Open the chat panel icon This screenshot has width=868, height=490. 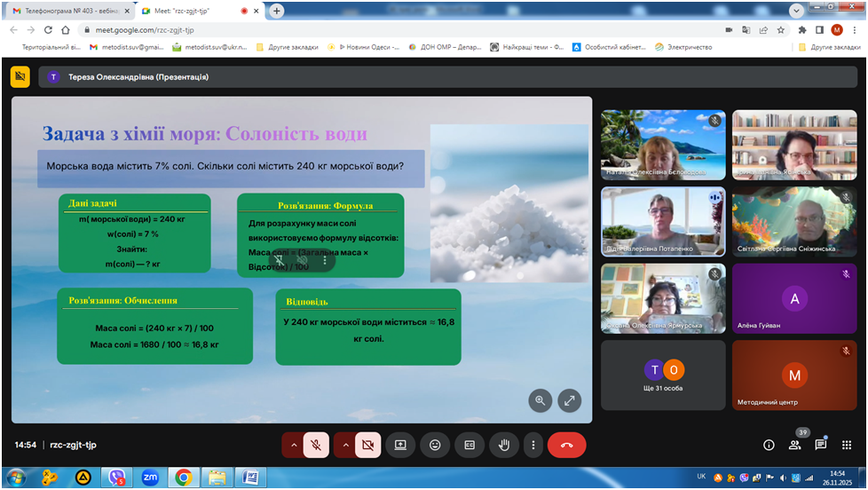pos(820,445)
